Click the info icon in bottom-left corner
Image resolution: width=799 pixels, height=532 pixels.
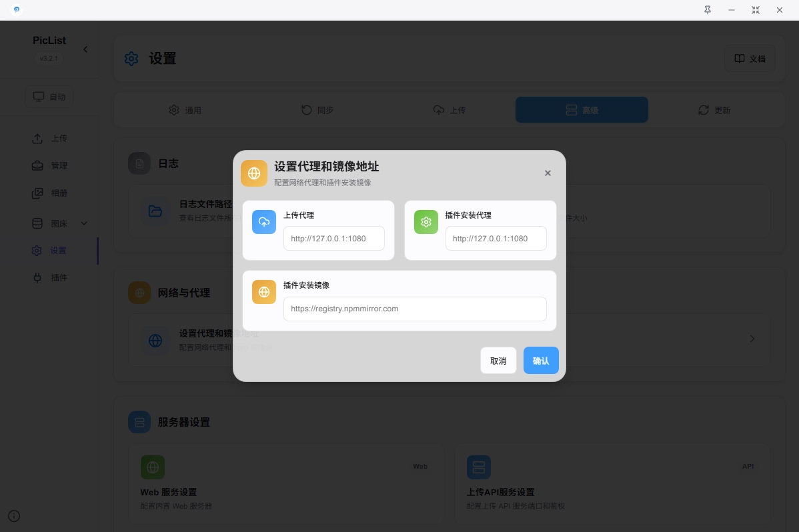pyautogui.click(x=14, y=515)
